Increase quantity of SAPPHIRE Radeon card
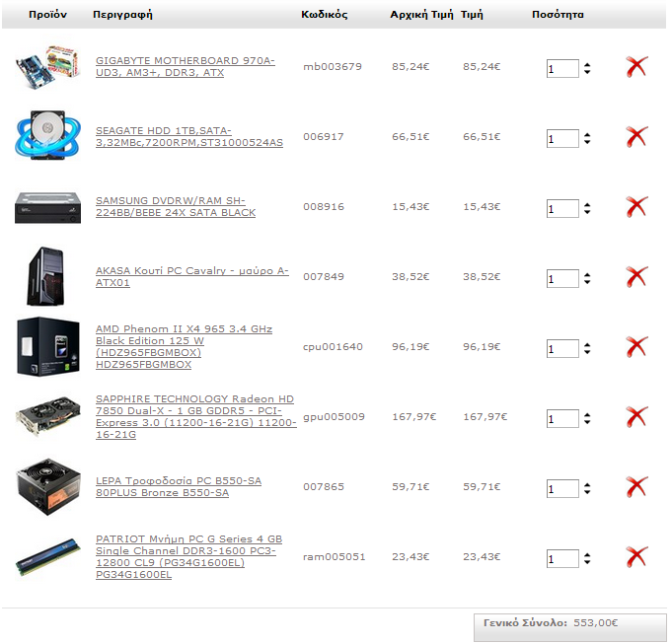Image resolution: width=672 pixels, height=644 pixels. pos(587,415)
